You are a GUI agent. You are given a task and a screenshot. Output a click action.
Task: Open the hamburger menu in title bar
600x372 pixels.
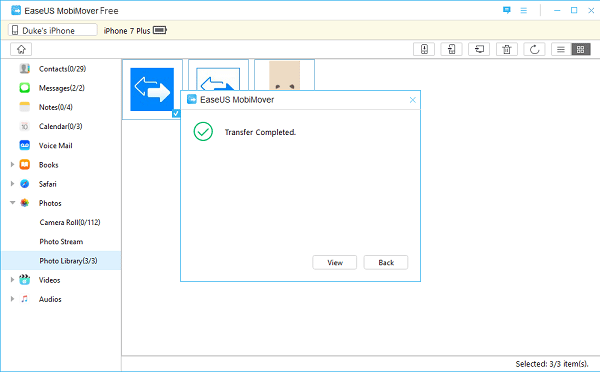(523, 11)
